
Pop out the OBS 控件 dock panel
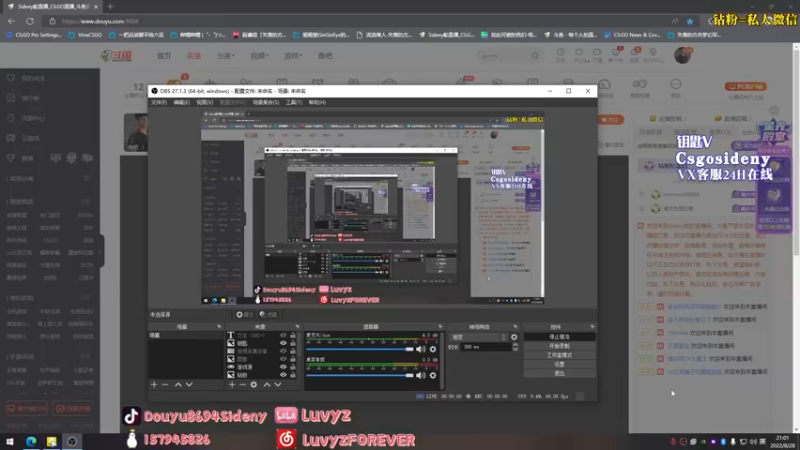[x=592, y=327]
